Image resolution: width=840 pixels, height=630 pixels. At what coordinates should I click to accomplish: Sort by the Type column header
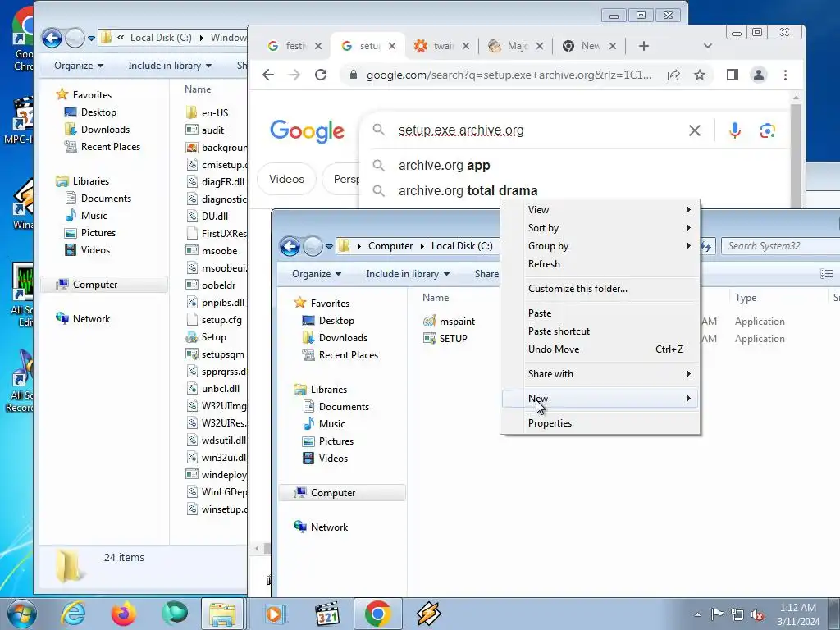pos(745,298)
